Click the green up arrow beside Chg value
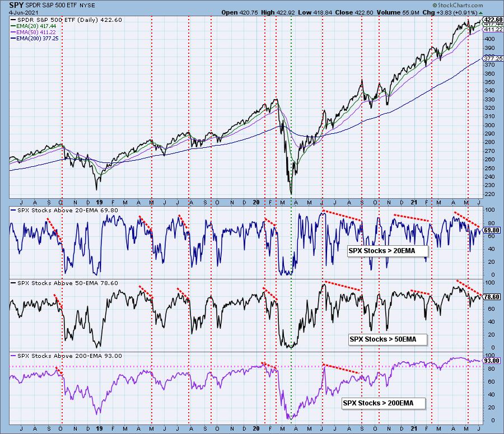Viewport: 504px width, 434px height. 480,13
